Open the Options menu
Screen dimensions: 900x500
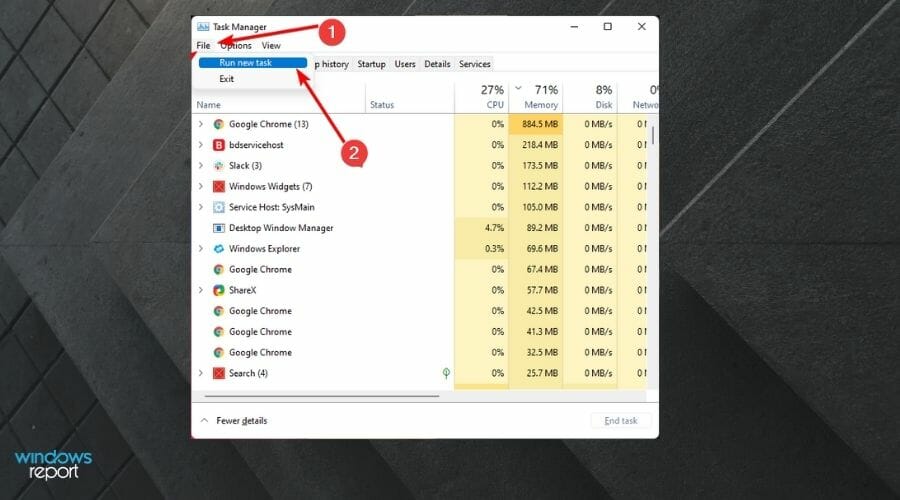[x=236, y=45]
